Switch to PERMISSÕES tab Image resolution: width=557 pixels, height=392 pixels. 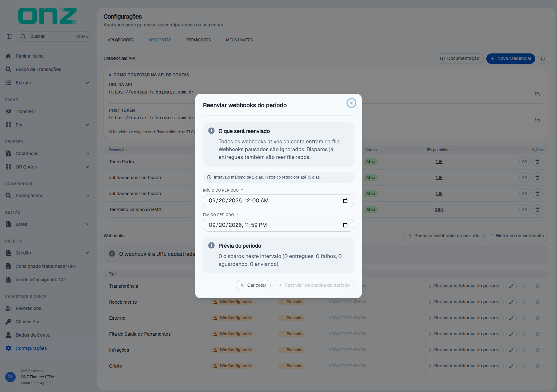point(199,40)
